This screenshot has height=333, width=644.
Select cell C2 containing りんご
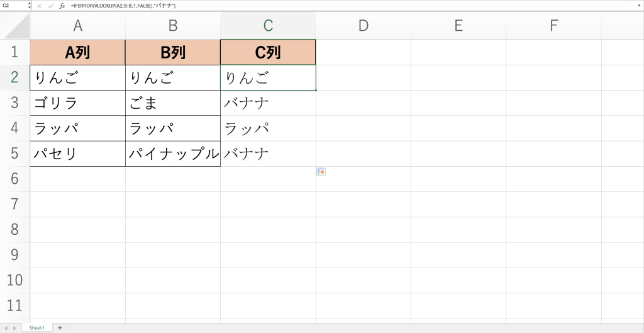click(268, 77)
